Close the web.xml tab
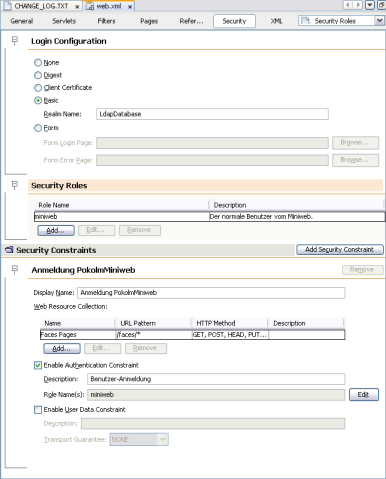 pyautogui.click(x=130, y=6)
